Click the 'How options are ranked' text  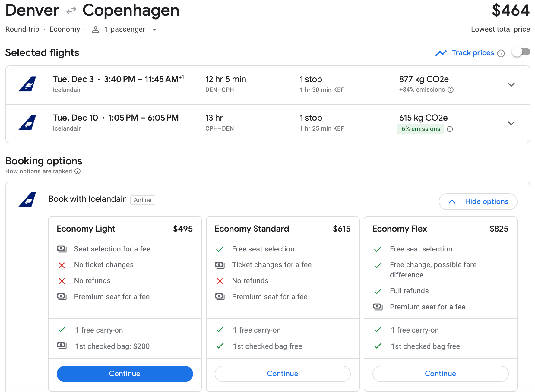coord(39,171)
